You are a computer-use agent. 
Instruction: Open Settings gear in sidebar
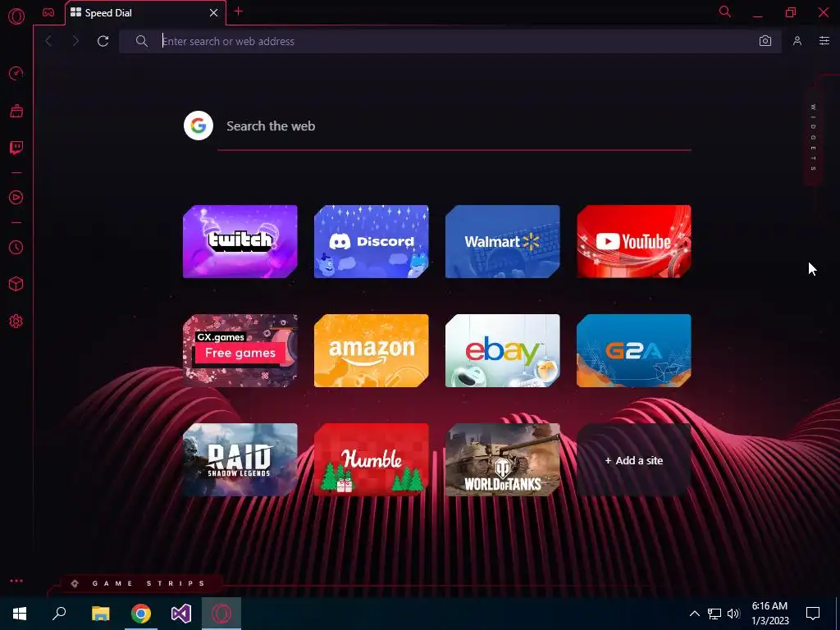16,322
